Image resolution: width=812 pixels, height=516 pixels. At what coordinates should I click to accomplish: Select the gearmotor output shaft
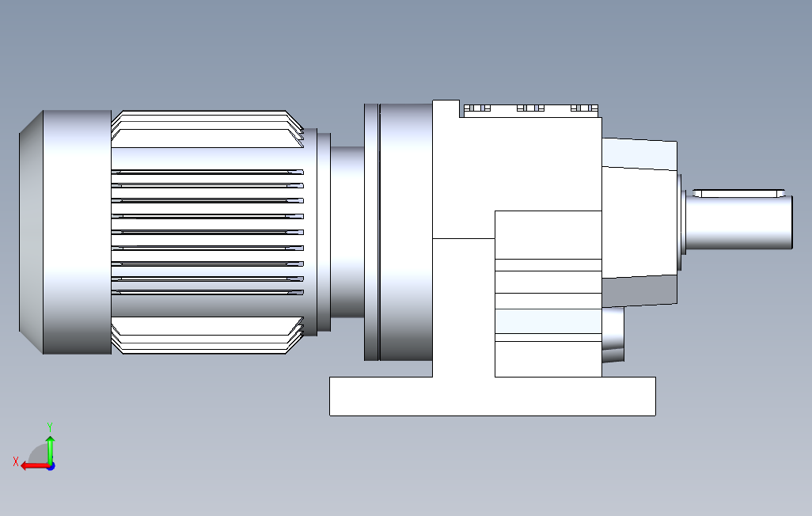tap(739, 222)
